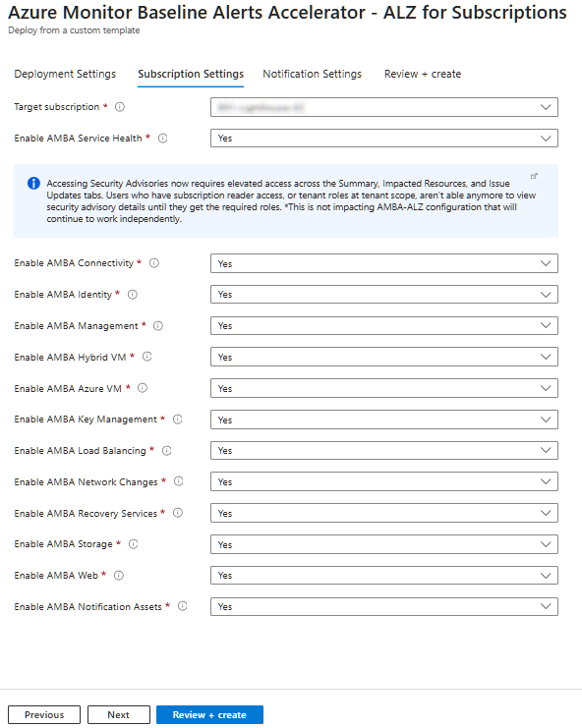Open Enable AMBA Web dropdown
The image size is (582, 728).
click(384, 576)
